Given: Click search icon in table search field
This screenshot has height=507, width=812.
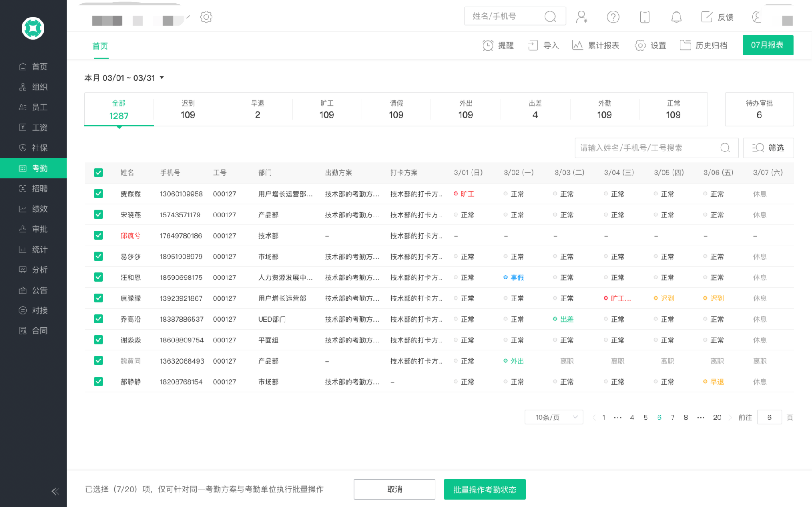Looking at the screenshot, I should click(x=725, y=148).
